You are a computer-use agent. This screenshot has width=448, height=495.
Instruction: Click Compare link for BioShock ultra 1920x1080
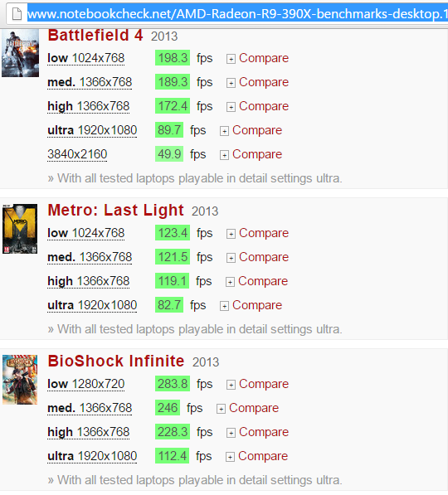[263, 456]
